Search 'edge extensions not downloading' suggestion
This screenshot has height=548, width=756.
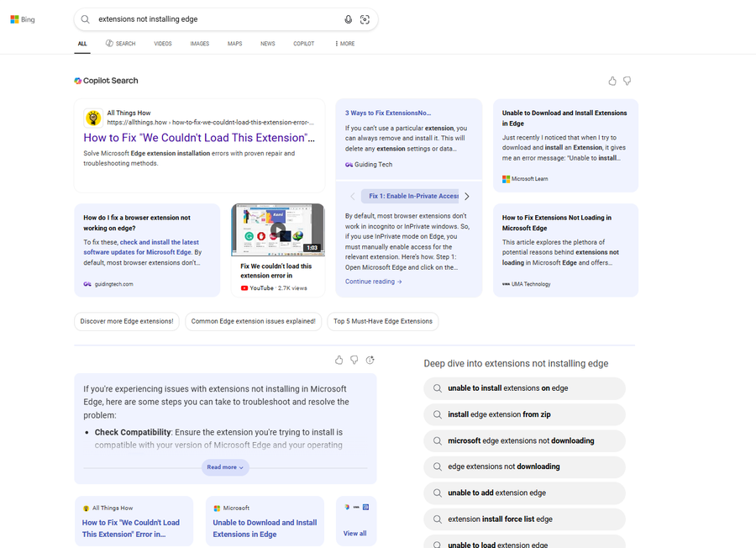pyautogui.click(x=524, y=467)
